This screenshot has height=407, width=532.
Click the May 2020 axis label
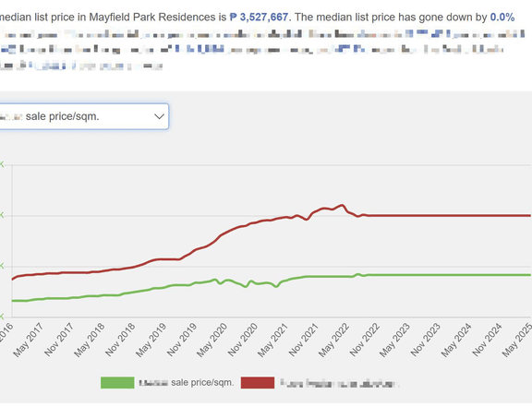click(212, 340)
